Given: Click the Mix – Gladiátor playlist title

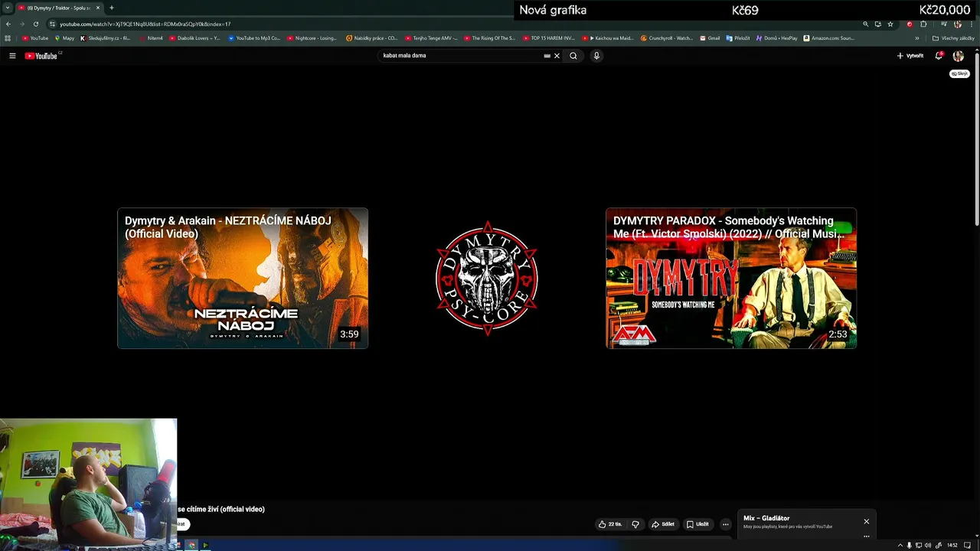Looking at the screenshot, I should (x=766, y=518).
